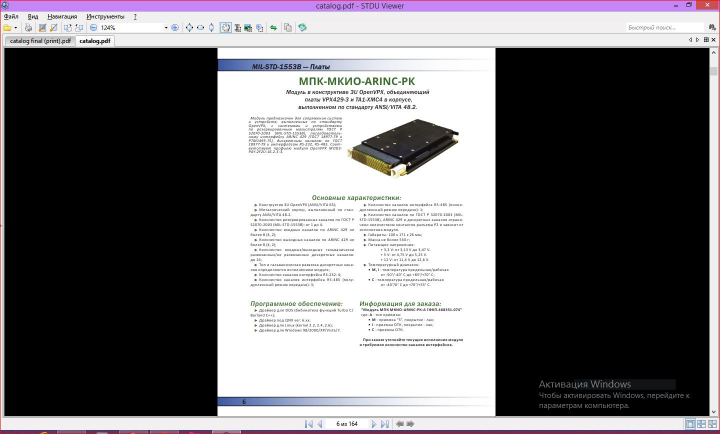Click the Быстрый поиск search field

665,28
